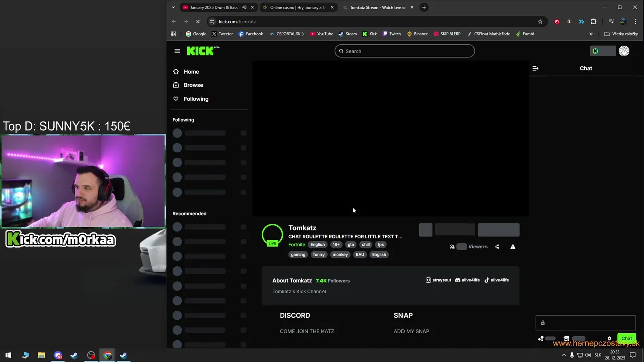Select the chill stream tag

tap(366, 245)
